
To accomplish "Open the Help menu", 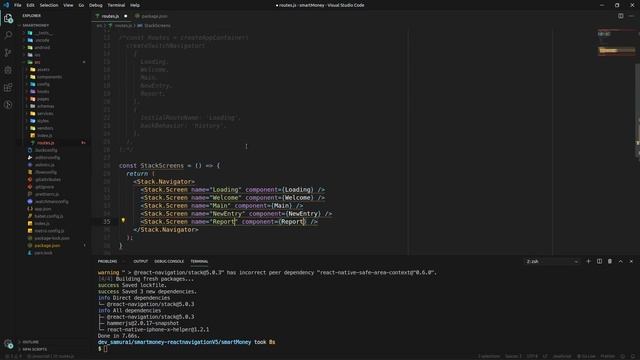I will [135, 5].
